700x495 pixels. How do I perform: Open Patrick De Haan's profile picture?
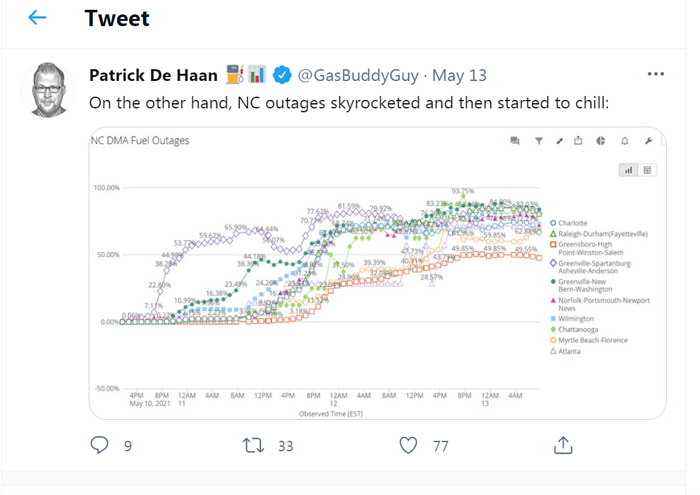tap(48, 90)
